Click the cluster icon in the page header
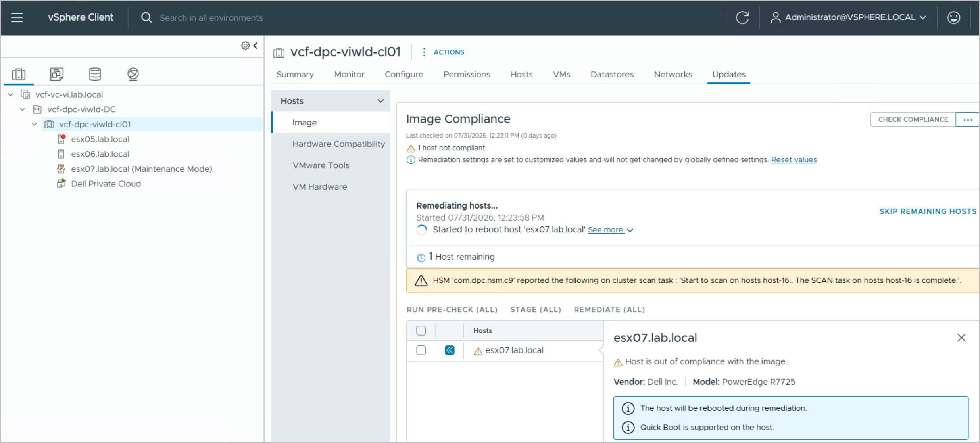This screenshot has height=443, width=980. point(279,52)
